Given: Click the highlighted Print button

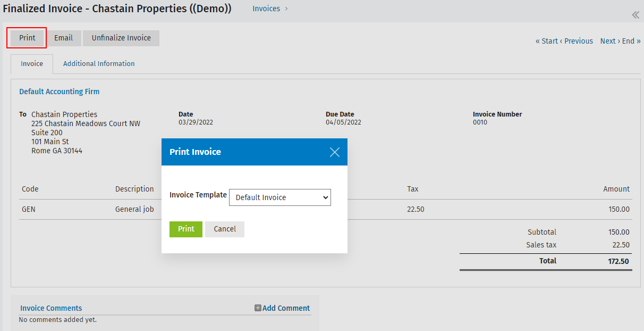Looking at the screenshot, I should click(x=26, y=38).
